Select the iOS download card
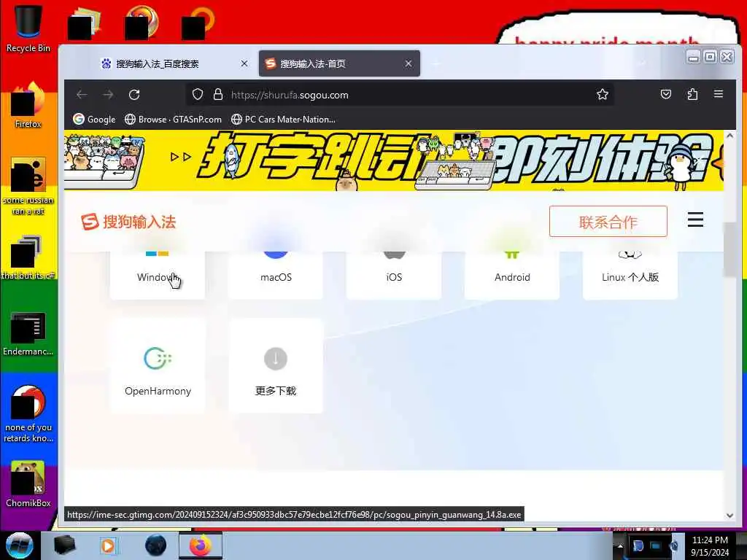The width and height of the screenshot is (747, 560). (x=394, y=275)
